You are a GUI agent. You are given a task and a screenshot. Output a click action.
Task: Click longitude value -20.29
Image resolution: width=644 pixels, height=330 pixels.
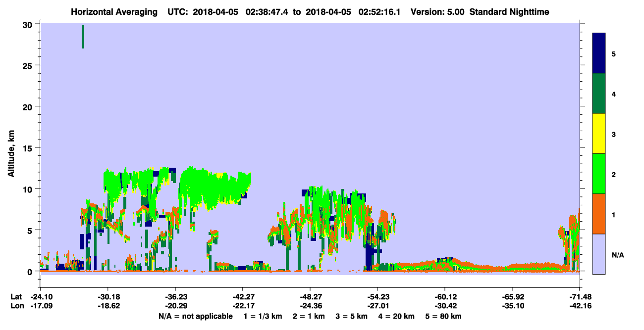(175, 306)
